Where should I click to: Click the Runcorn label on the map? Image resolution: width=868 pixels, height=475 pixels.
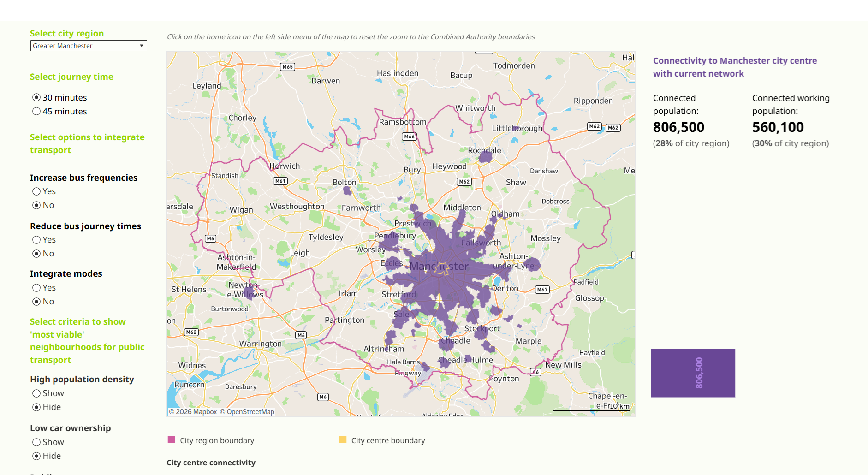189,385
